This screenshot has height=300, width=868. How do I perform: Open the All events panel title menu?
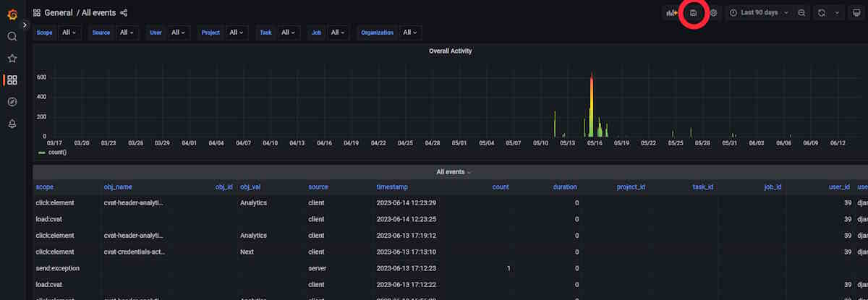(453, 172)
